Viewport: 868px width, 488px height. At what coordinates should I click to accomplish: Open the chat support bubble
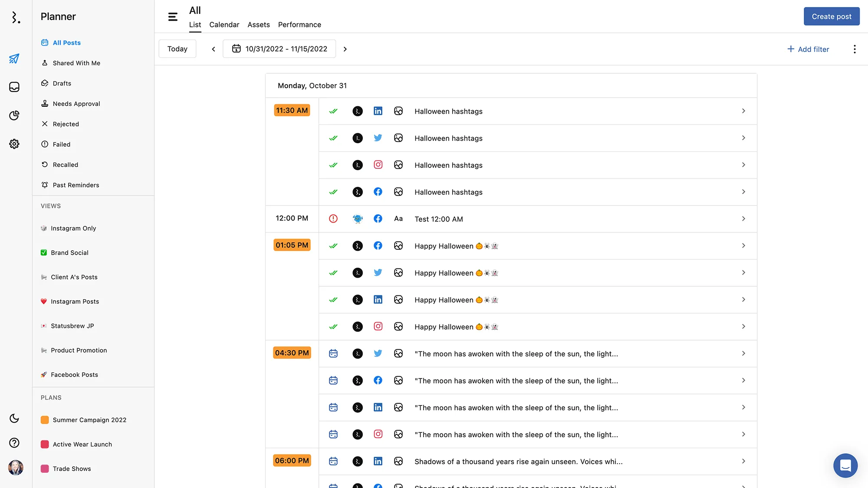pos(845,465)
